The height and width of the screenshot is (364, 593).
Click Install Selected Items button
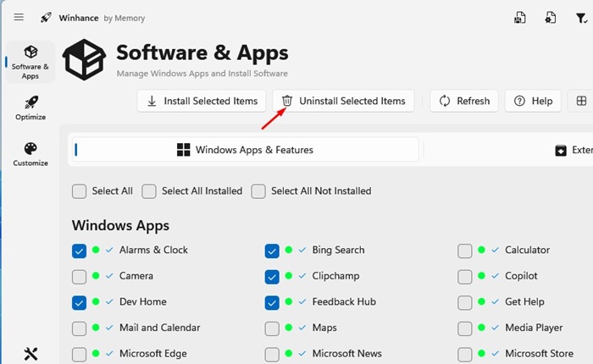click(x=202, y=101)
